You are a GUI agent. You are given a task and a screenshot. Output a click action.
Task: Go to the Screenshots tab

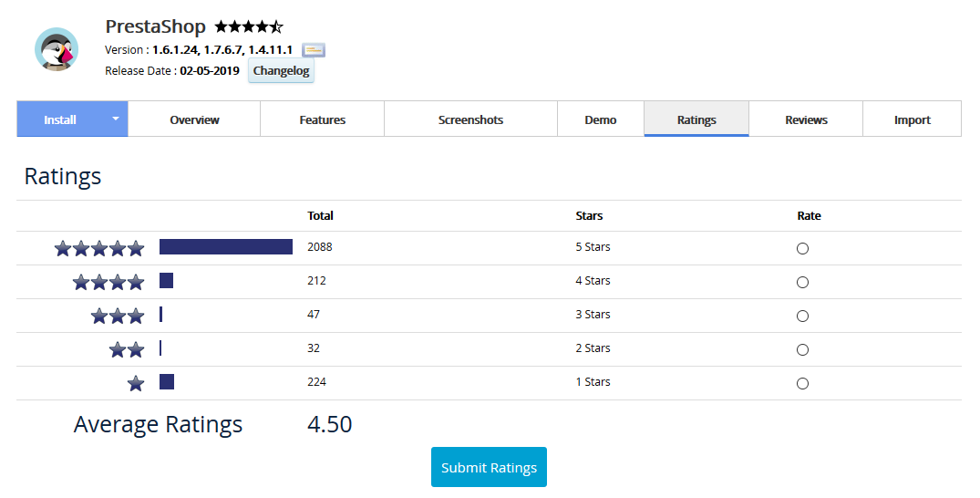pos(470,119)
